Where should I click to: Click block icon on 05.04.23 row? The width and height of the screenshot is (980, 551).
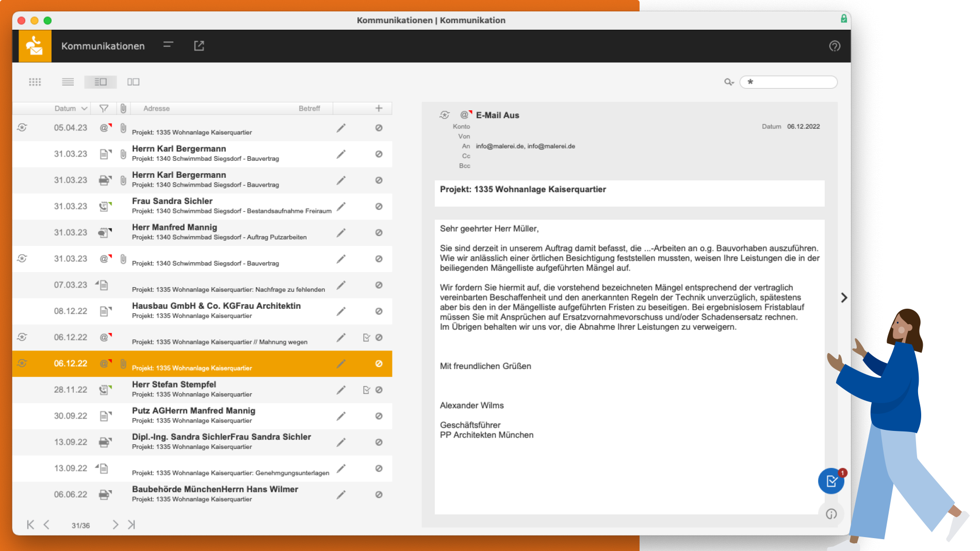379,128
